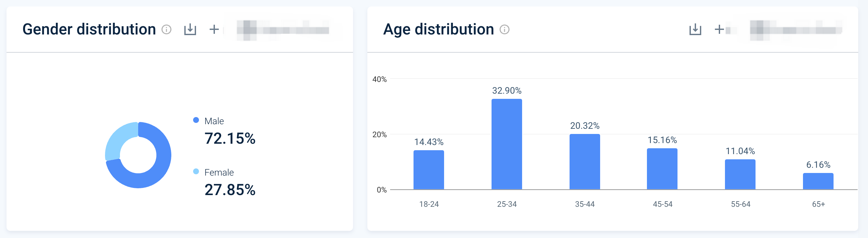Download the Gender distribution chart
The image size is (868, 238).
pyautogui.click(x=190, y=30)
